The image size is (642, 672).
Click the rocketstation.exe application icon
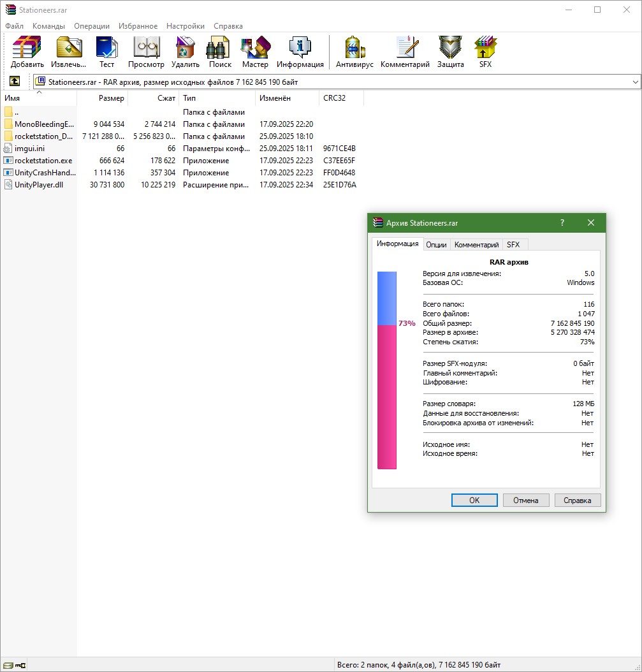point(8,160)
